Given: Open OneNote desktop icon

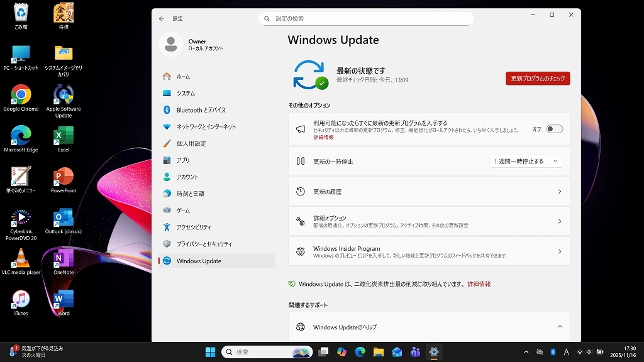Looking at the screenshot, I should tap(64, 261).
